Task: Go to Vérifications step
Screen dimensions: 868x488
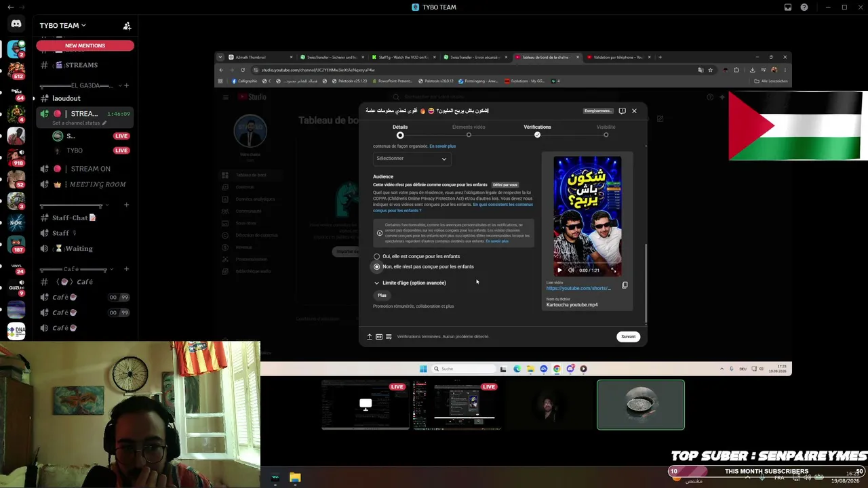Action: pyautogui.click(x=537, y=131)
